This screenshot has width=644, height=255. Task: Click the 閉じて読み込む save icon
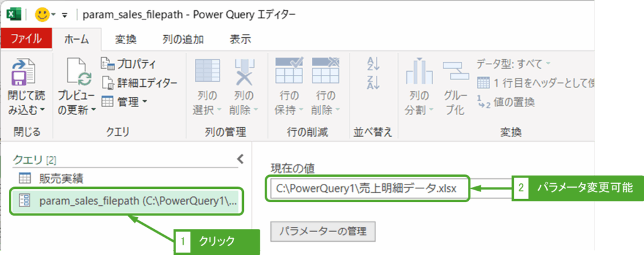pyautogui.click(x=24, y=72)
